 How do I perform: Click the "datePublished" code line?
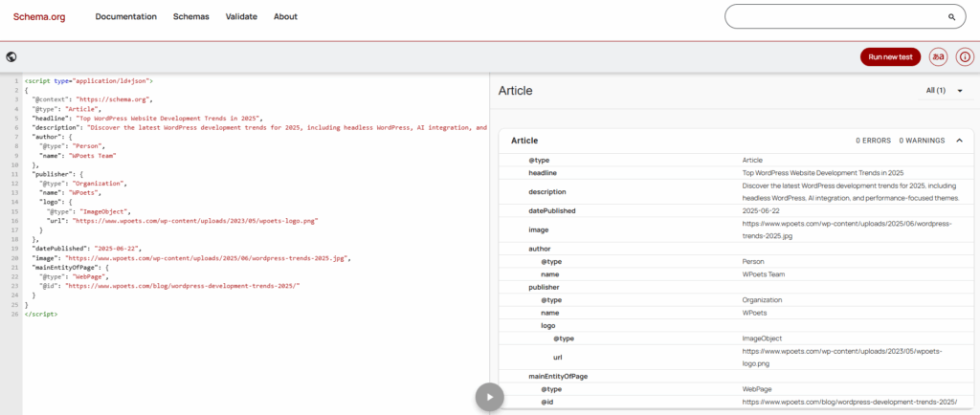(86, 249)
